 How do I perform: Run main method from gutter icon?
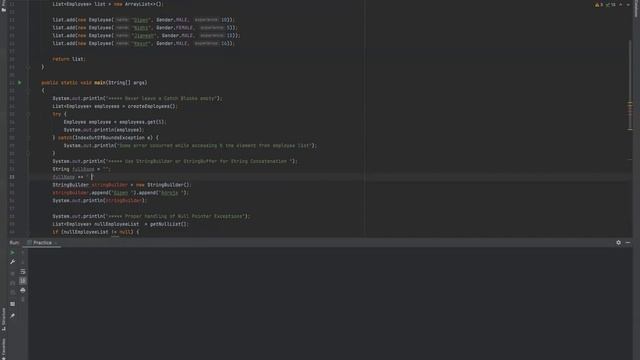pyautogui.click(x=19, y=82)
